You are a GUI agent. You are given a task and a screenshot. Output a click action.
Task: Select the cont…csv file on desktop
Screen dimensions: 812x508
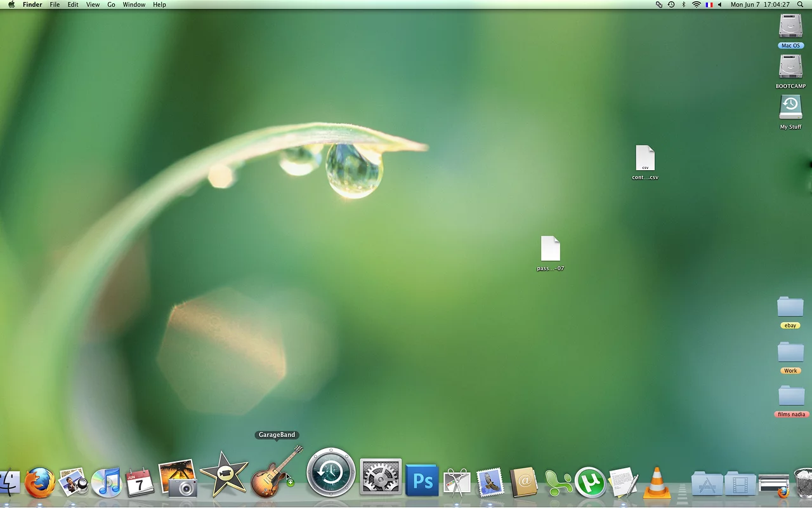tap(645, 159)
